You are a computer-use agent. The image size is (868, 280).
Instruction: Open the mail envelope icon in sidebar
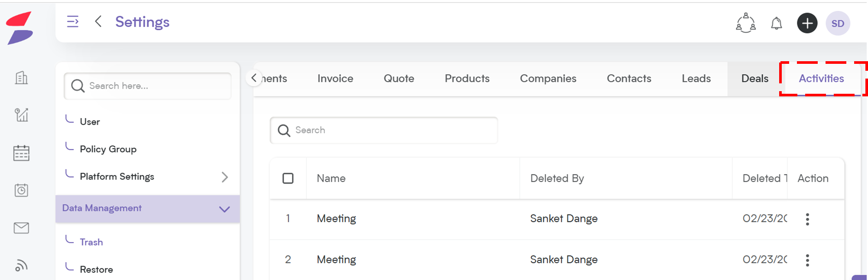pos(21,228)
